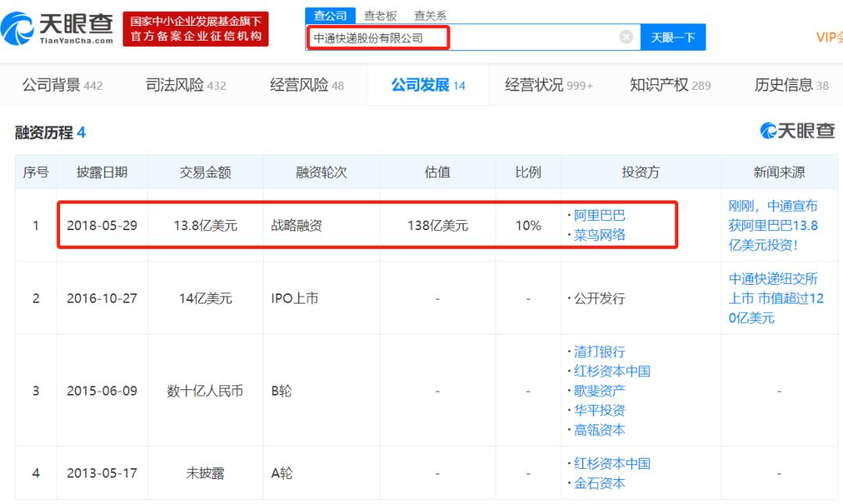The image size is (843, 504).
Task: Click the 天眼查 watermark logo near 融资历程
Action: (x=795, y=130)
